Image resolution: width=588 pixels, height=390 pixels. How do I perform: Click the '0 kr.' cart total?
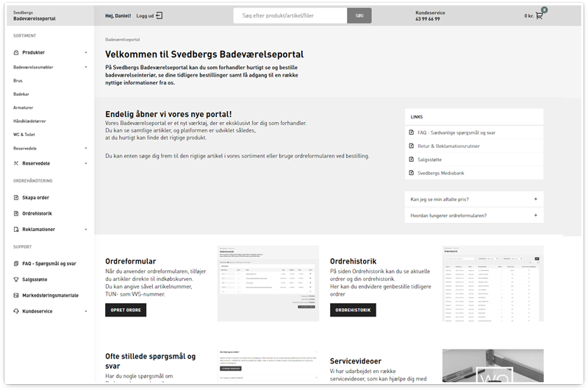pyautogui.click(x=528, y=15)
